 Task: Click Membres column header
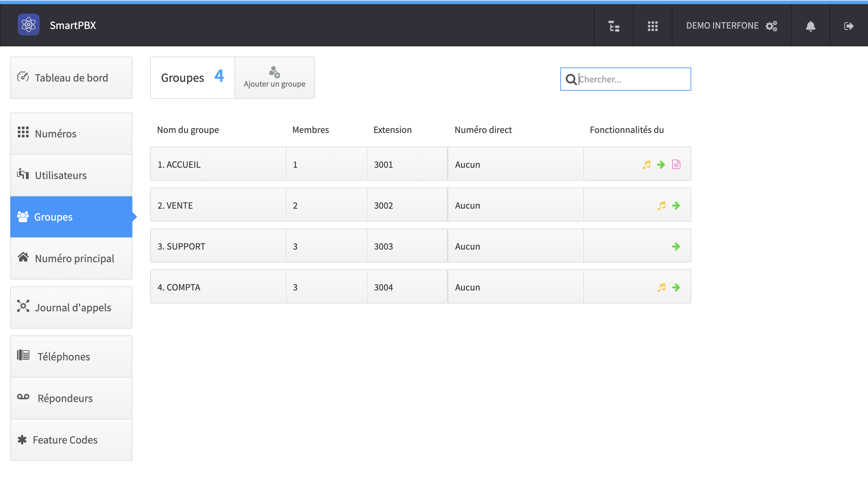pos(310,130)
